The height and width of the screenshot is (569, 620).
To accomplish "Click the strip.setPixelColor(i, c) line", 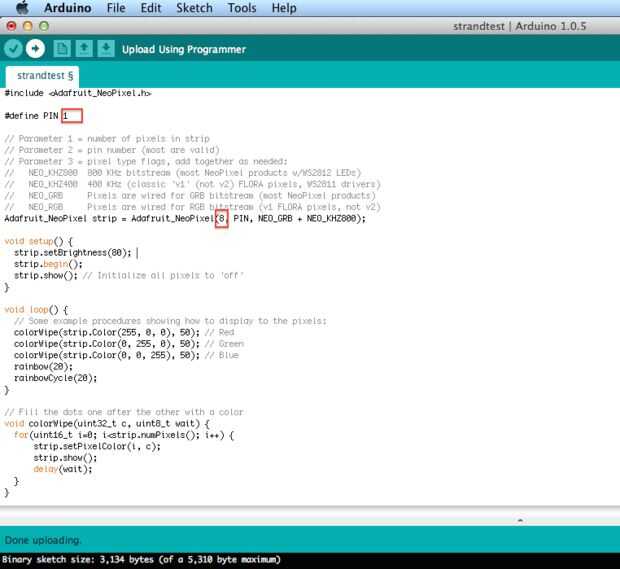I will (97, 447).
